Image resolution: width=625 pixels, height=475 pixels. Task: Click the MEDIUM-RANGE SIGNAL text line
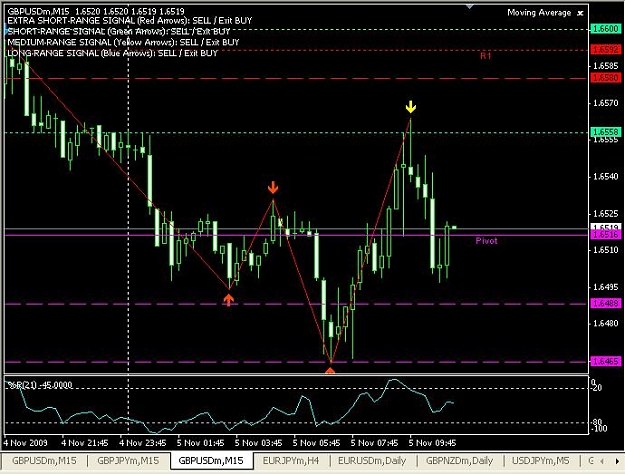[123, 42]
